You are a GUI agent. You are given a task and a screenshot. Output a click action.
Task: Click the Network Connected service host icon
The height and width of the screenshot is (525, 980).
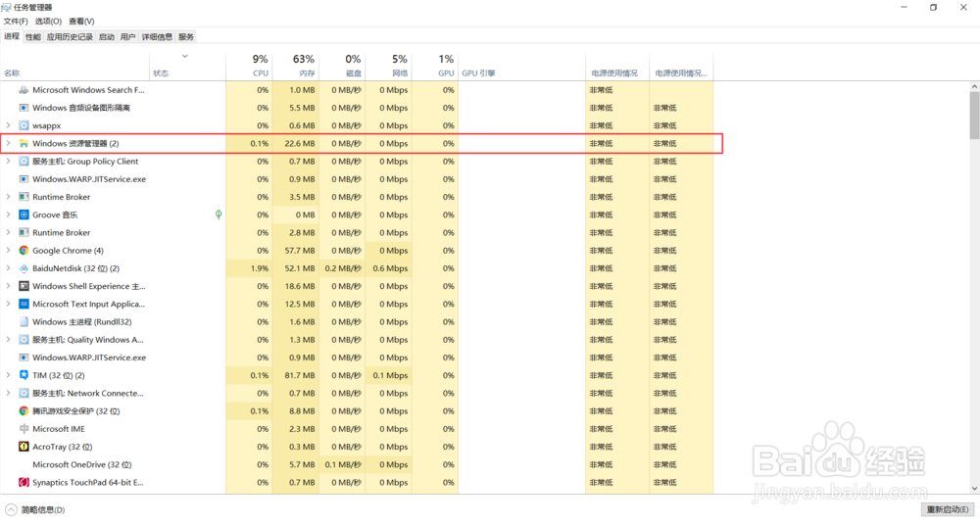(x=24, y=393)
